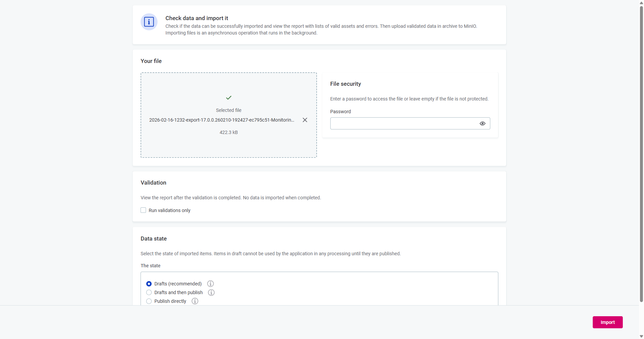
Task: Select the "Publish directly" option
Action: click(149, 301)
